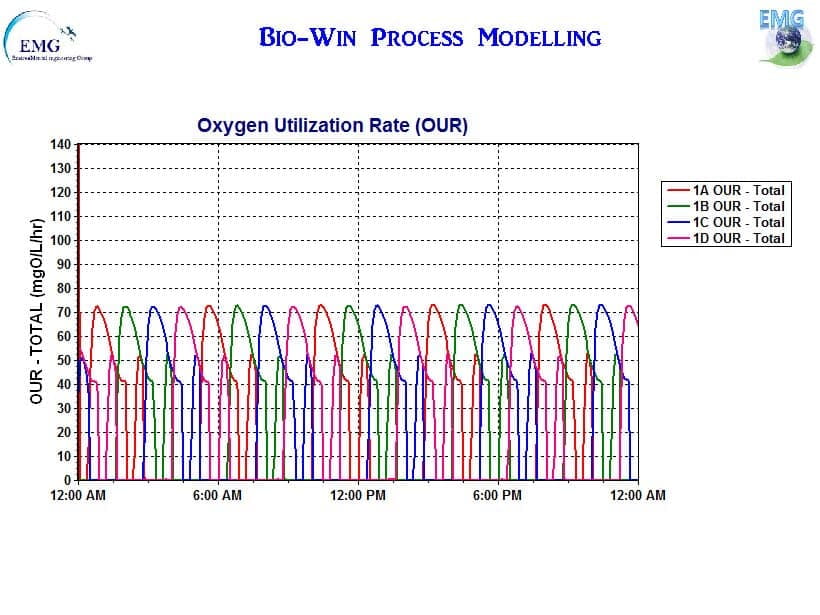This screenshot has height=615, width=820.
Task: Click the 6:00 PM x-axis label
Action: [497, 496]
